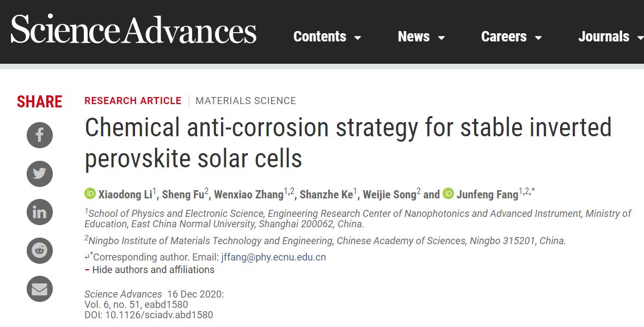Share article on Reddit
This screenshot has width=644, height=327.
[40, 251]
